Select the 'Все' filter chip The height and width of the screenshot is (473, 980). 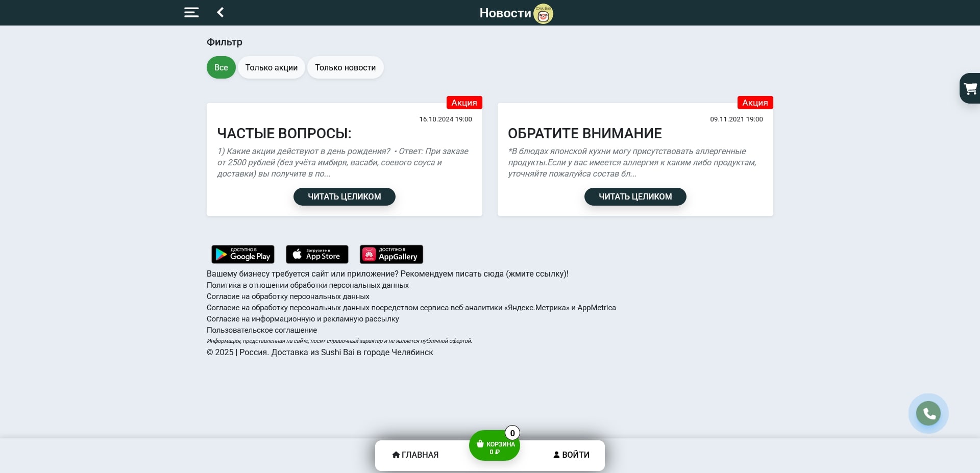[221, 67]
